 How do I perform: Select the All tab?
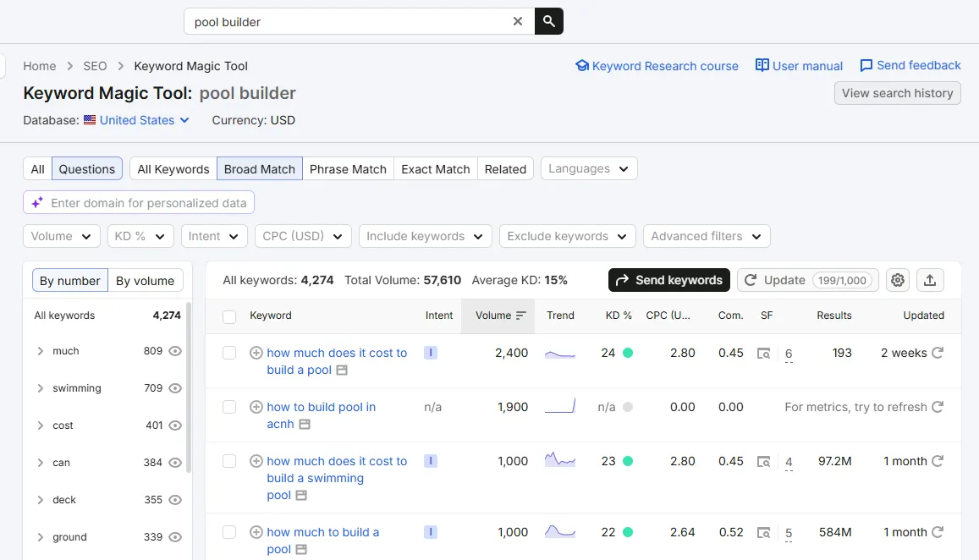pyautogui.click(x=37, y=168)
